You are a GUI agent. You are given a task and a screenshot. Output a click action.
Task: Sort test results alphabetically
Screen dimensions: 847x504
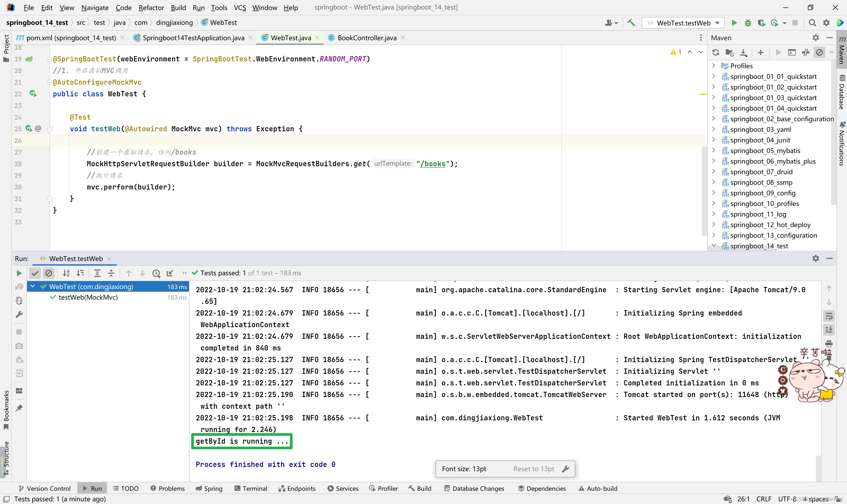coord(66,273)
